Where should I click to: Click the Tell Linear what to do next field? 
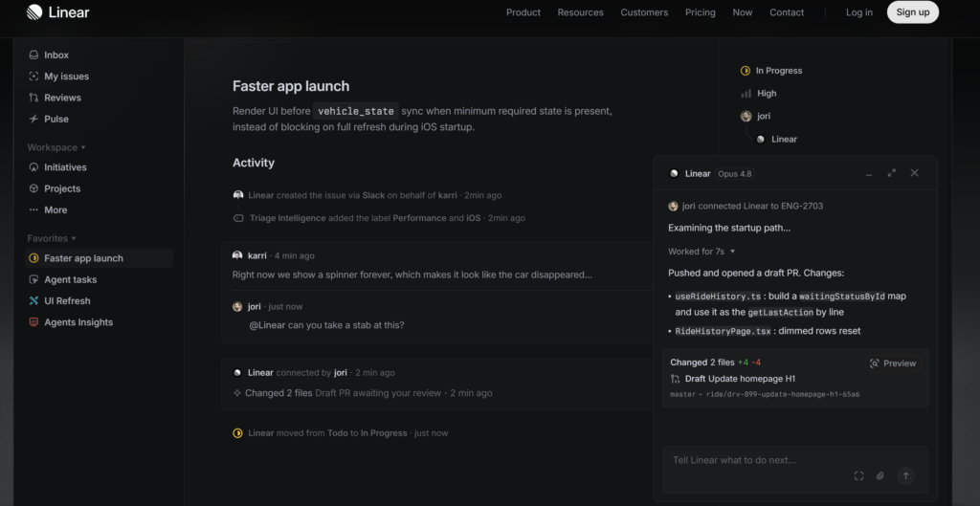click(x=795, y=470)
